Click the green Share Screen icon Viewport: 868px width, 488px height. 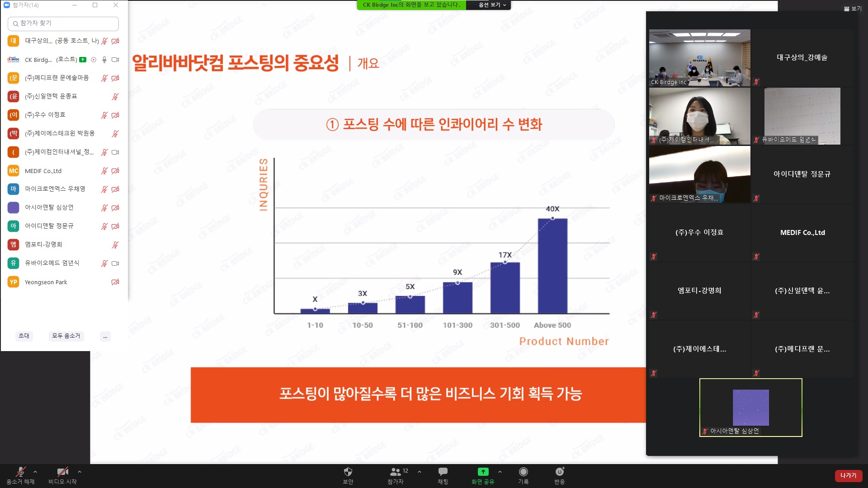click(x=483, y=472)
